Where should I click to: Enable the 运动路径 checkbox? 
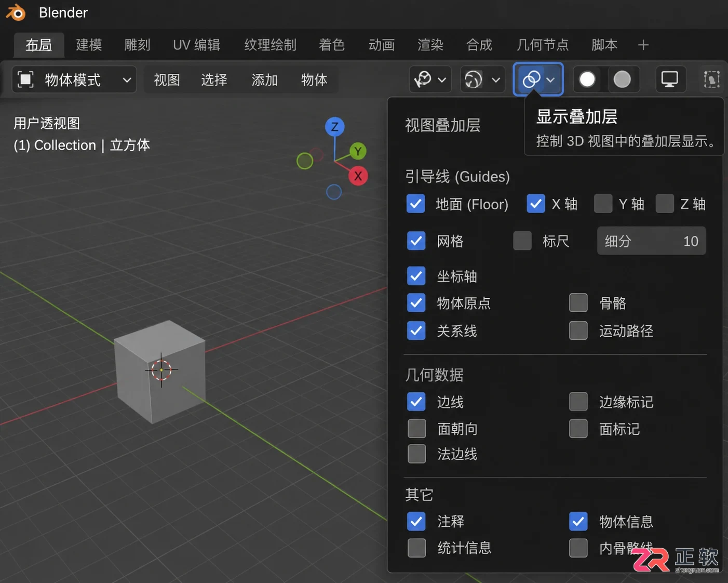[x=578, y=330]
